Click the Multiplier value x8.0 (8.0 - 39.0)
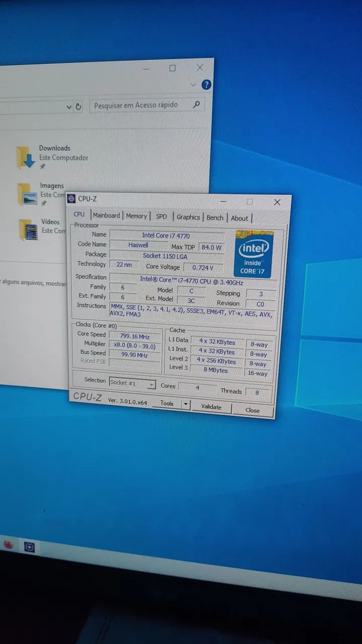This screenshot has width=362, height=644. point(135,346)
